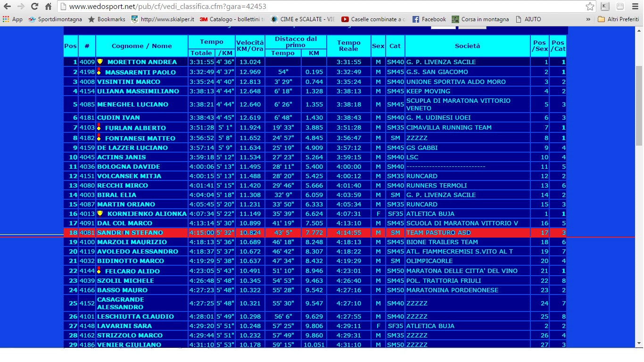Click the name AVOLEDO ALESSANDRO
644x362 pixels.
(137, 251)
